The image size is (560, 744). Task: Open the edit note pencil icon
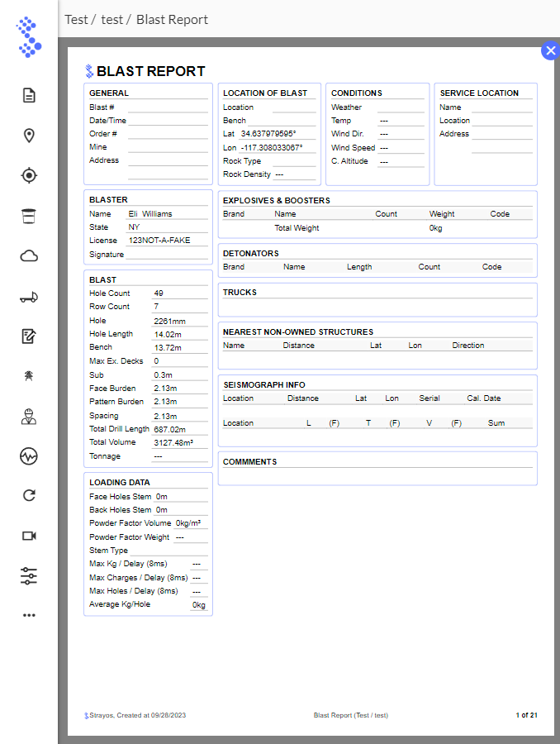tap(29, 336)
